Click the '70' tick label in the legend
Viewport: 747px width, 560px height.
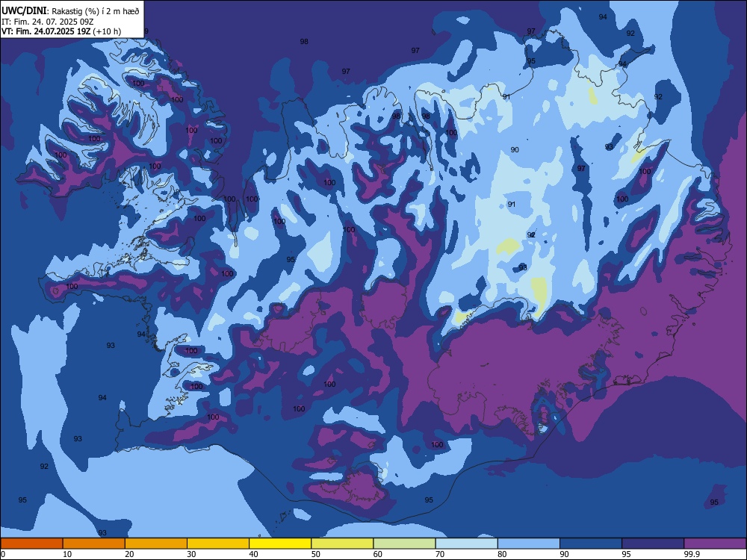coord(440,554)
